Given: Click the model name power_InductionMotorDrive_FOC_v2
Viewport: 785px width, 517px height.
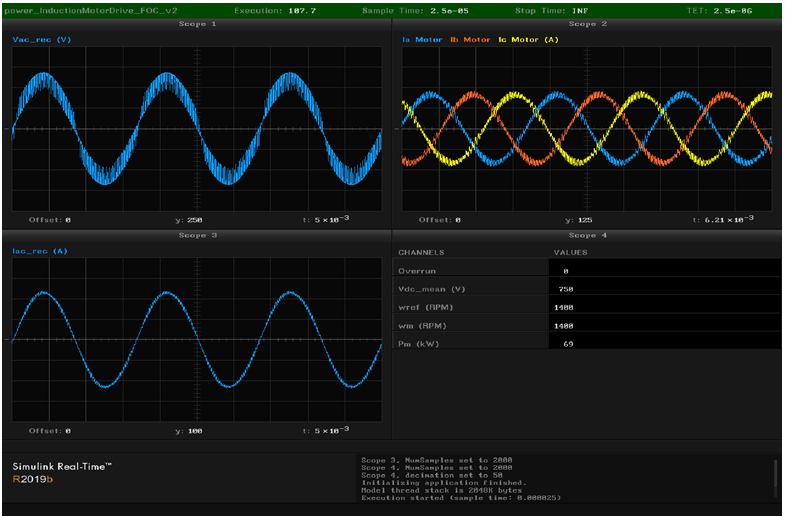Looking at the screenshot, I should click(x=91, y=10).
